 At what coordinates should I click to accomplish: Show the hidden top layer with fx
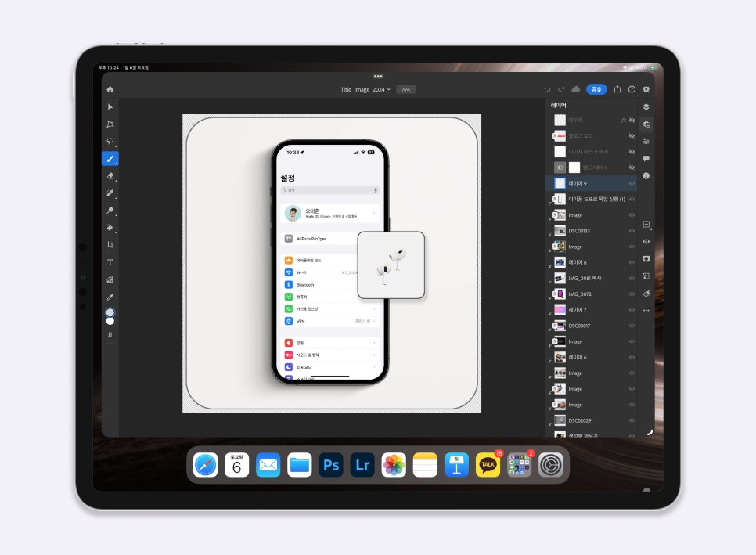[632, 120]
